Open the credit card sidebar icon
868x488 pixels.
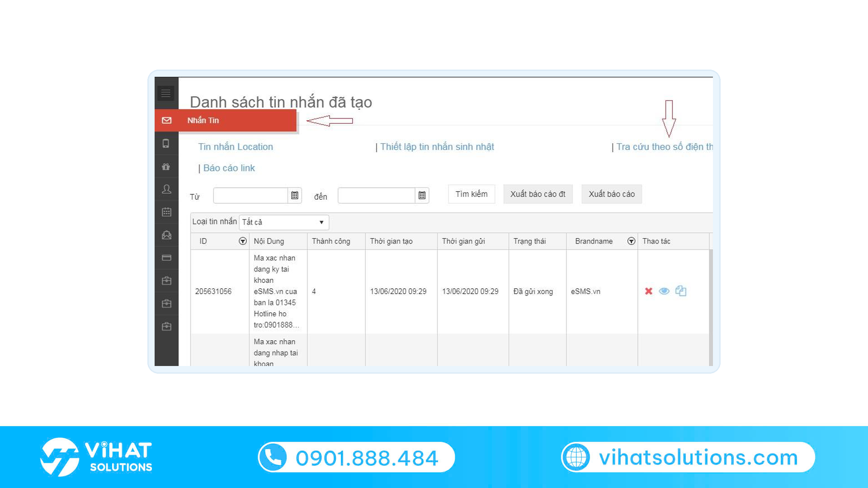click(x=166, y=258)
